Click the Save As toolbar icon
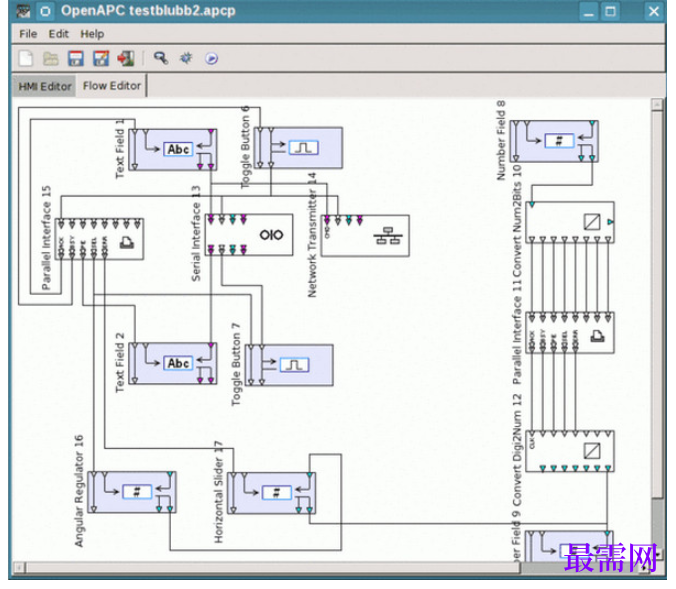The height and width of the screenshot is (589, 676). point(101,58)
